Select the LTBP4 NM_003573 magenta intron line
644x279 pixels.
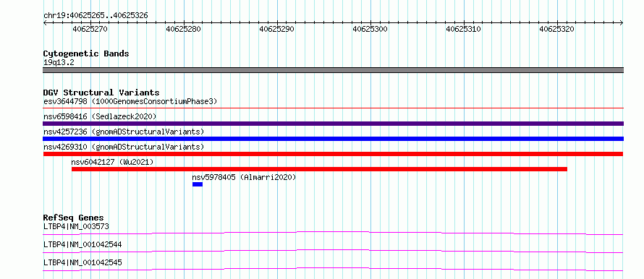pyautogui.click(x=333, y=233)
